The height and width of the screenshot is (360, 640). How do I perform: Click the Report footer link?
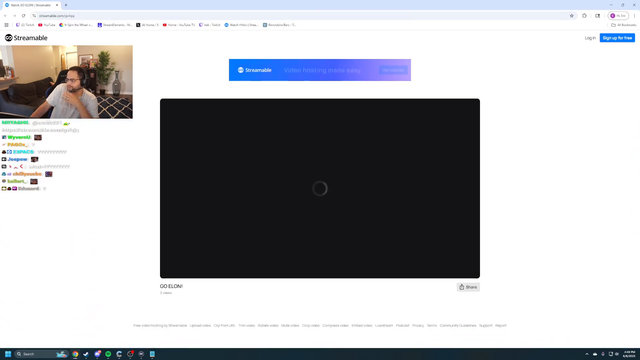(x=501, y=326)
